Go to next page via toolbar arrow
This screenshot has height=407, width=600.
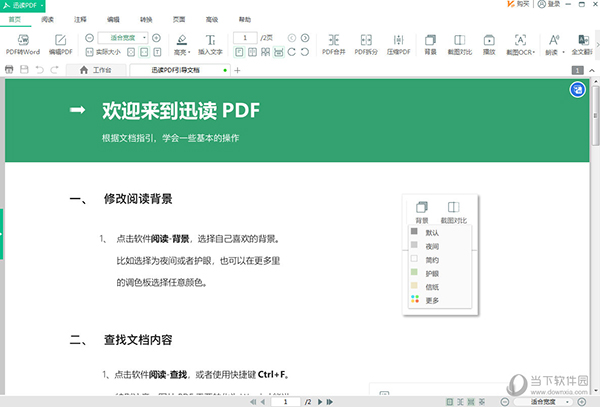pyautogui.click(x=305, y=38)
